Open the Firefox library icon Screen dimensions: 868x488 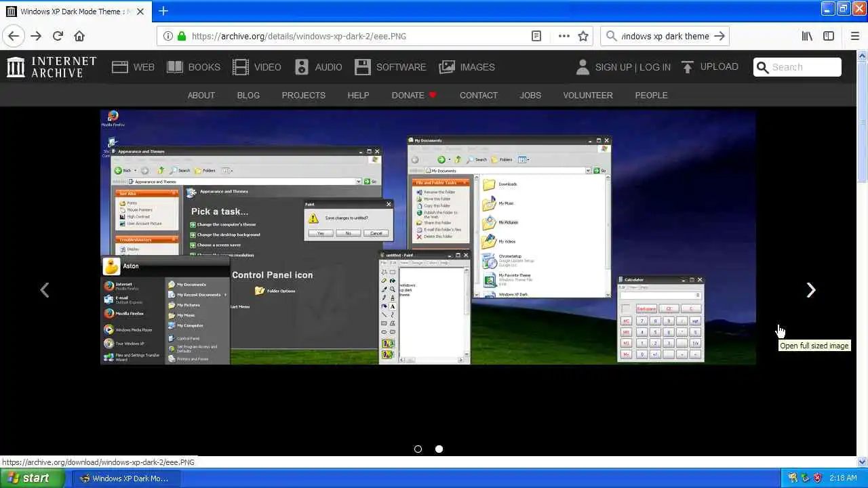[x=807, y=36]
